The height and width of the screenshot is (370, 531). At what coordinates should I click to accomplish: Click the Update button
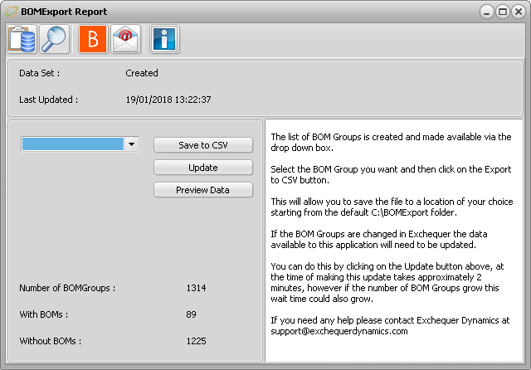203,168
